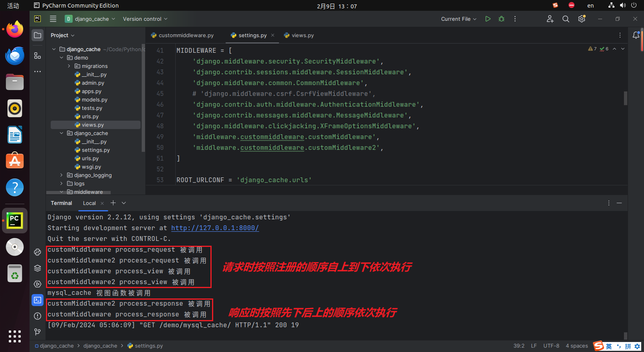Open the clock and calendar in top bar
The height and width of the screenshot is (352, 644).
pos(337,6)
